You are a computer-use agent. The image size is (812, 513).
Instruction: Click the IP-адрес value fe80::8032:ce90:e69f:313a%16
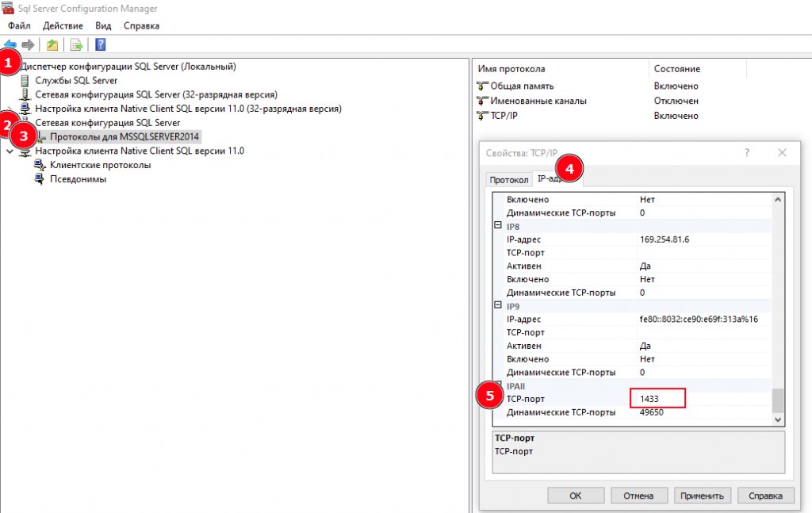coord(699,320)
